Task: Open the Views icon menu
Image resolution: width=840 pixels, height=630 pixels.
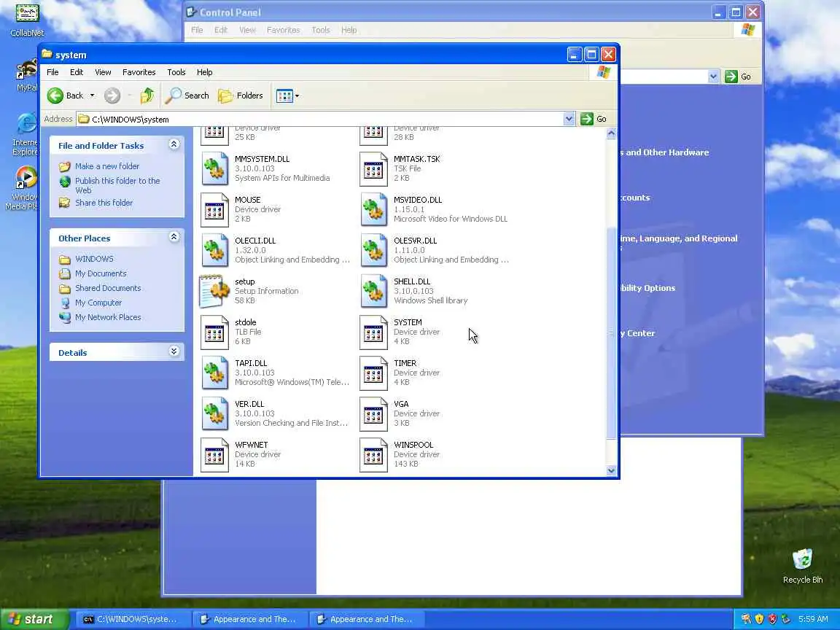Action: click(x=287, y=96)
